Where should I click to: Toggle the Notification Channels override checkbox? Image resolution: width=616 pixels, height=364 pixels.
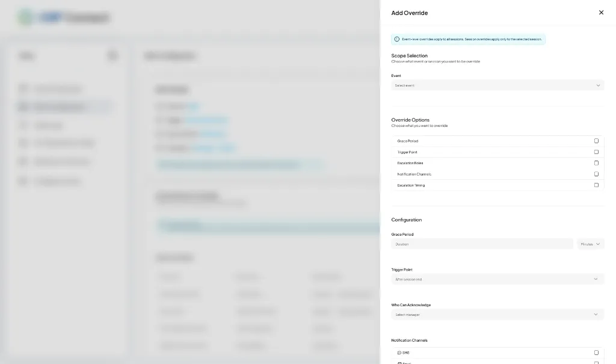point(596,174)
